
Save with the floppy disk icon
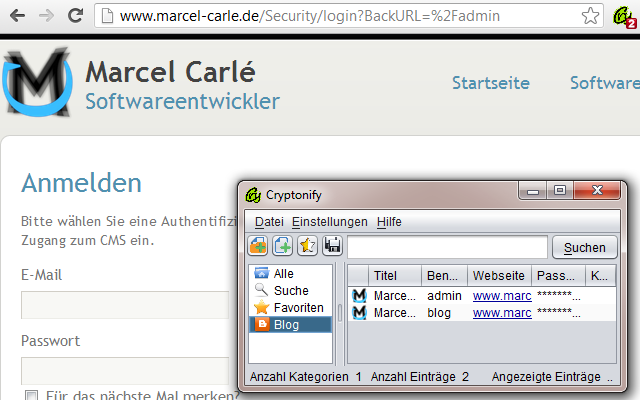[x=332, y=246]
